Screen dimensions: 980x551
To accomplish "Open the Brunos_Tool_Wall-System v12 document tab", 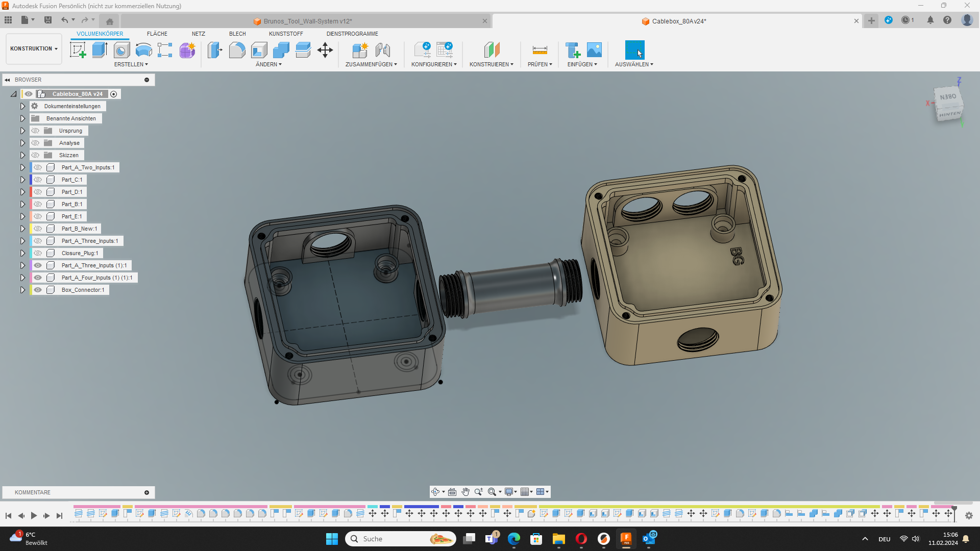I will point(308,21).
